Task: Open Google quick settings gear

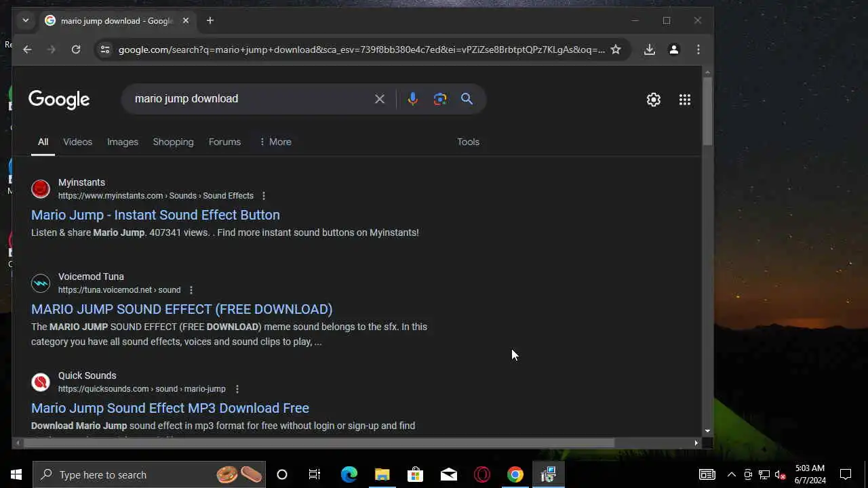Action: point(654,100)
